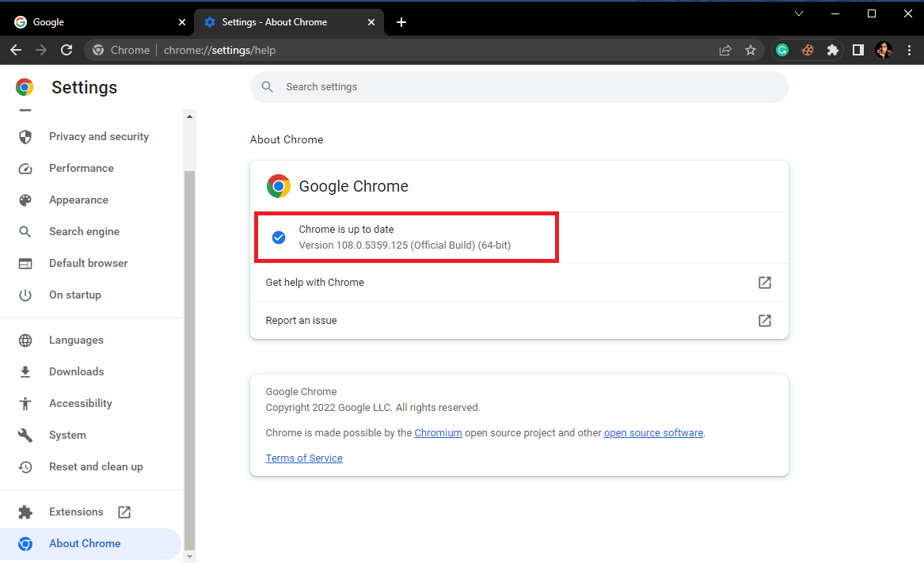The height and width of the screenshot is (563, 924).
Task: Close the Google tab
Action: 181,22
